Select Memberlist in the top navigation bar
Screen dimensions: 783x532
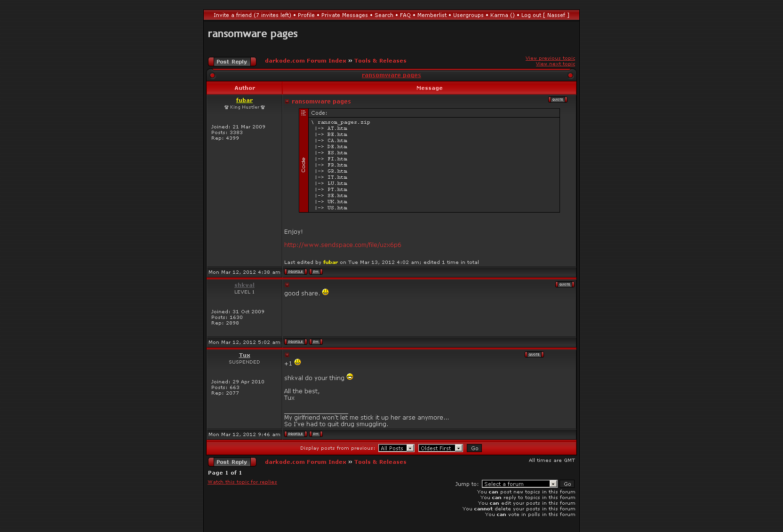pyautogui.click(x=431, y=15)
